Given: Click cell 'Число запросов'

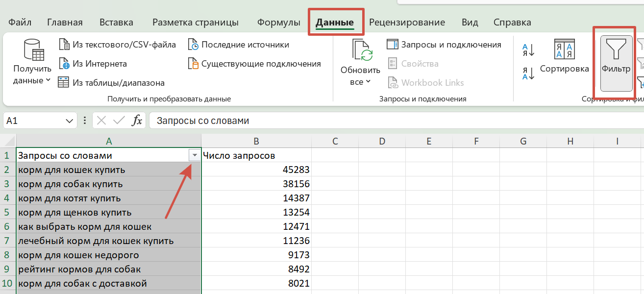Looking at the screenshot, I should coord(256,155).
